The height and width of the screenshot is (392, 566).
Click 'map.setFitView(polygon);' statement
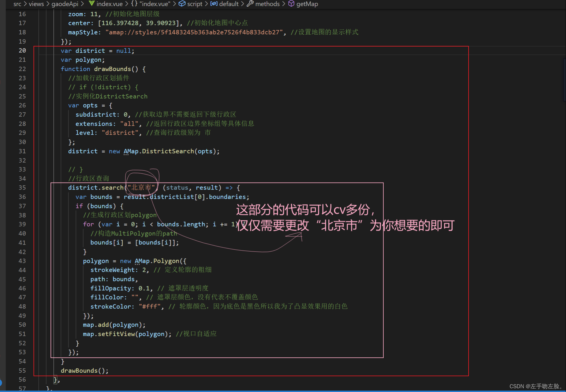click(x=127, y=334)
